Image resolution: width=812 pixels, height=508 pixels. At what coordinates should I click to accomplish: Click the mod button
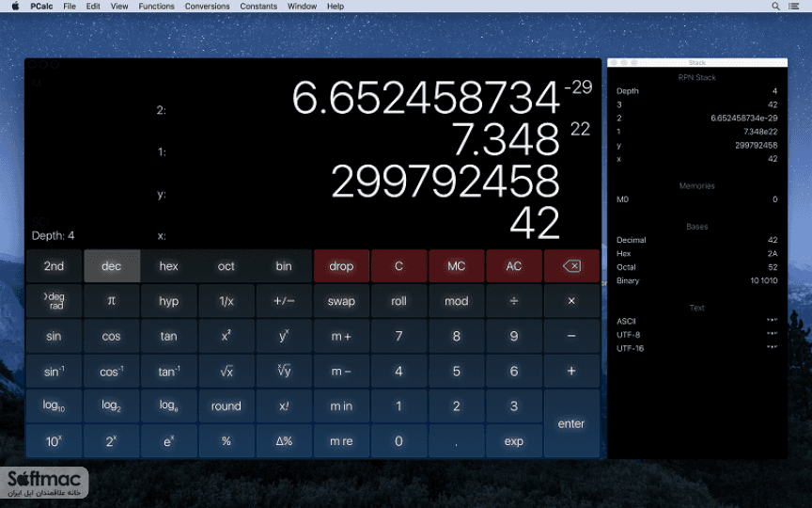tap(456, 301)
